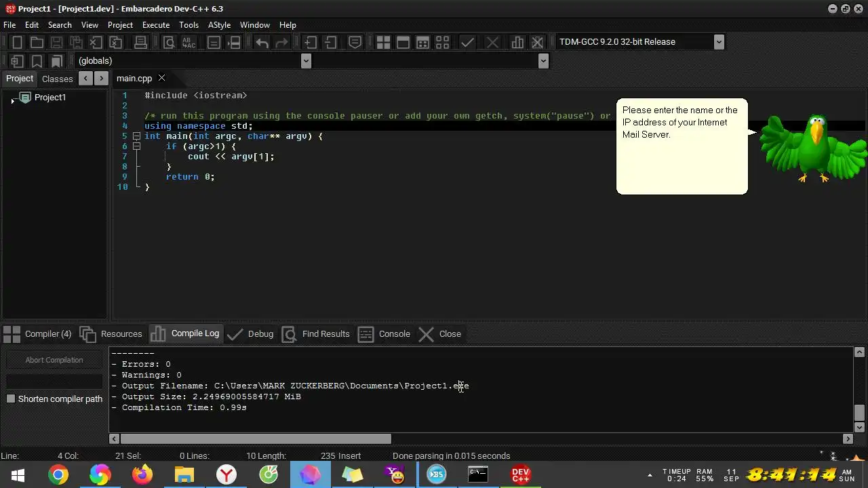Click the Abort Compilation button
Screen dimensions: 868x488
54,360
